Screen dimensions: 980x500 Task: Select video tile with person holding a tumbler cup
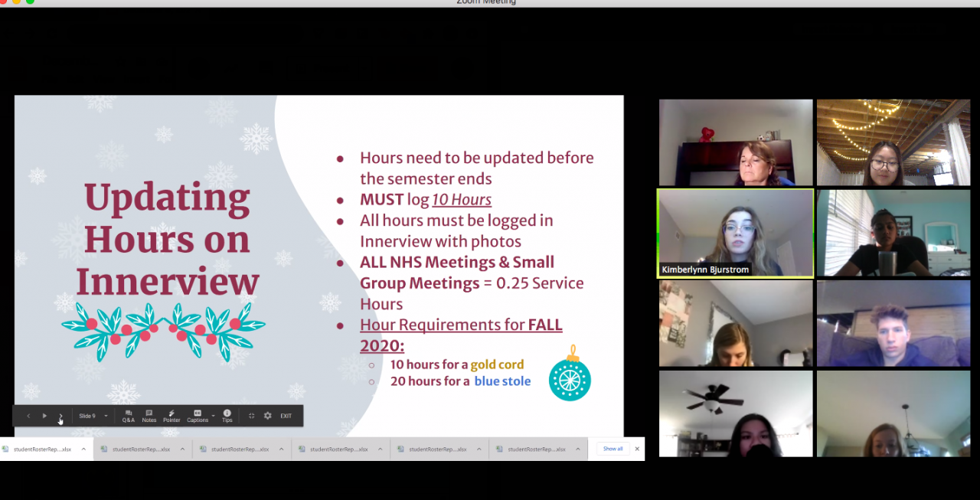893,233
